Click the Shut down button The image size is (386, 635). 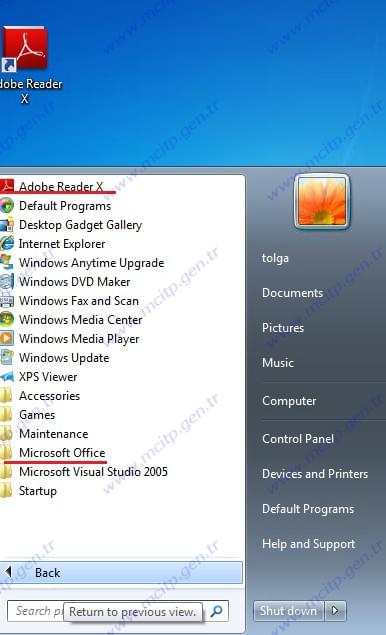click(288, 611)
